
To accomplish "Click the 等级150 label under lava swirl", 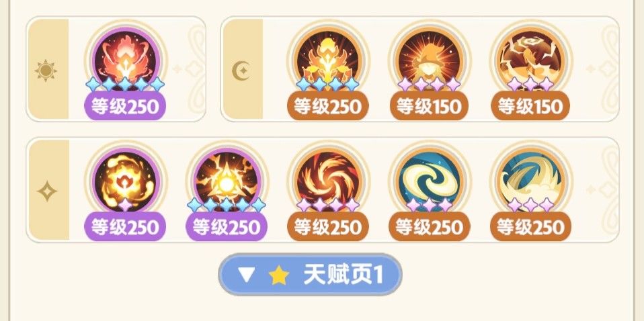I will 530,106.
